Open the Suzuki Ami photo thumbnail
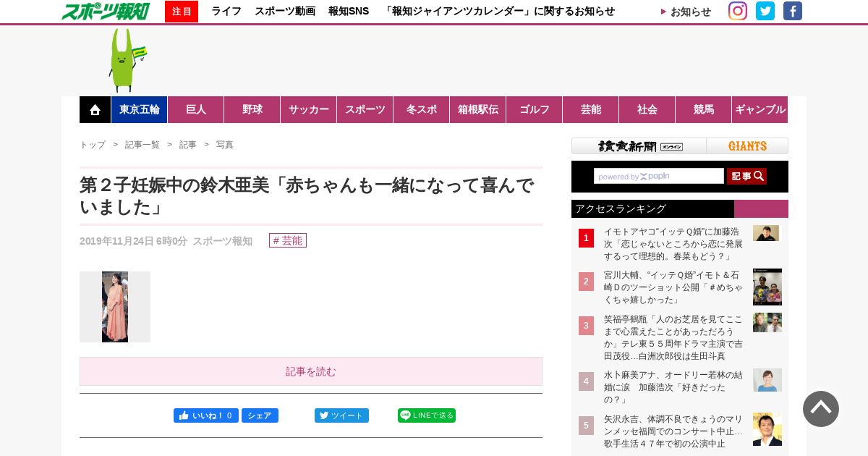868x456 pixels. (115, 307)
